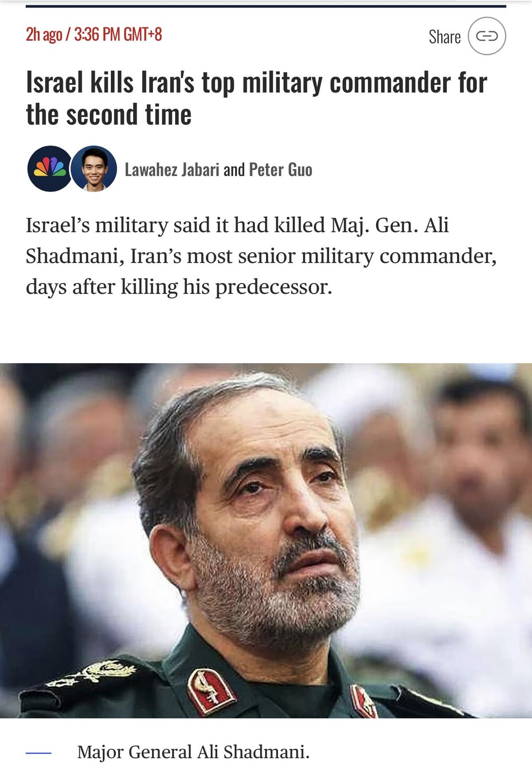Click 'the second time' in headline
Viewport: 532px width, 771px height.
pyautogui.click(x=109, y=114)
